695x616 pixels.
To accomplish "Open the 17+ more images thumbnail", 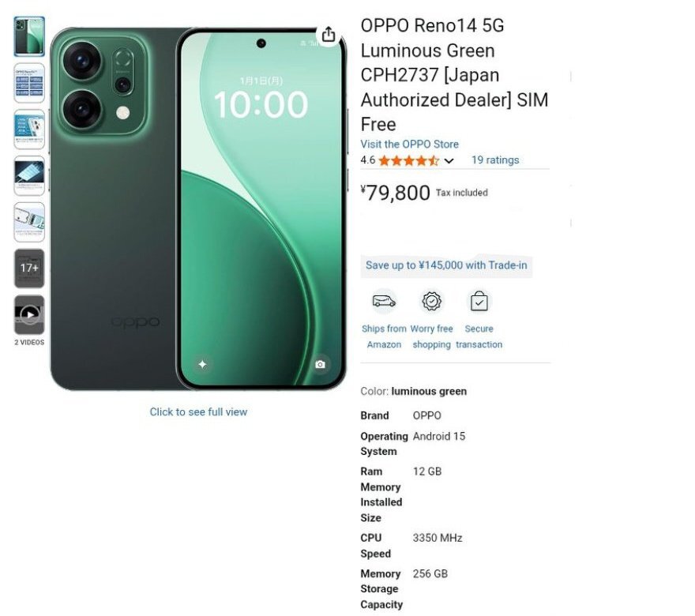I will (29, 268).
